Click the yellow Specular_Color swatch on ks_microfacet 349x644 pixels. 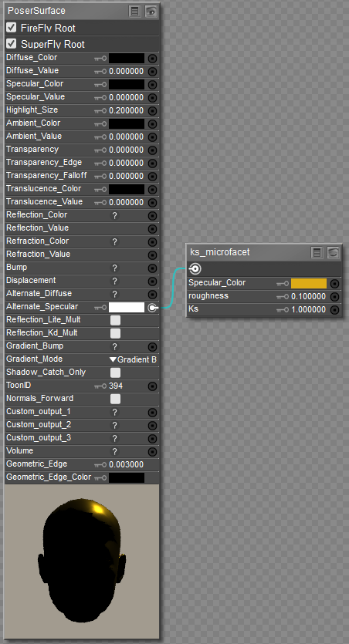(x=309, y=283)
